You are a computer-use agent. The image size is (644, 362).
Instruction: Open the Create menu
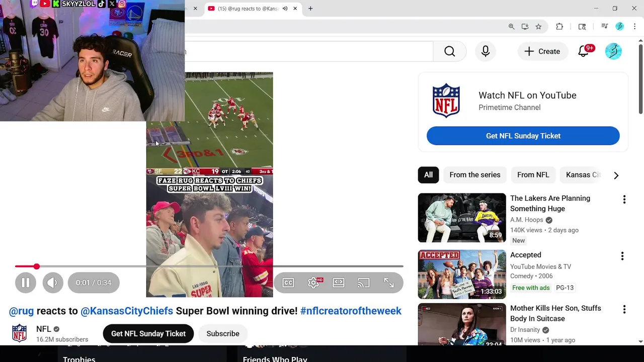542,51
